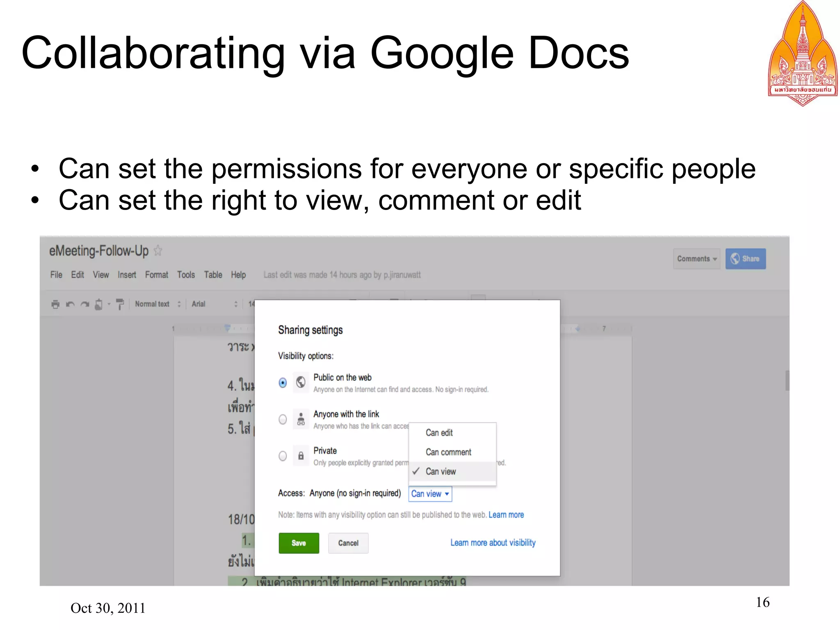This screenshot has width=840, height=630.
Task: Click the person-link icon beside Anyone with the link
Action: [301, 419]
